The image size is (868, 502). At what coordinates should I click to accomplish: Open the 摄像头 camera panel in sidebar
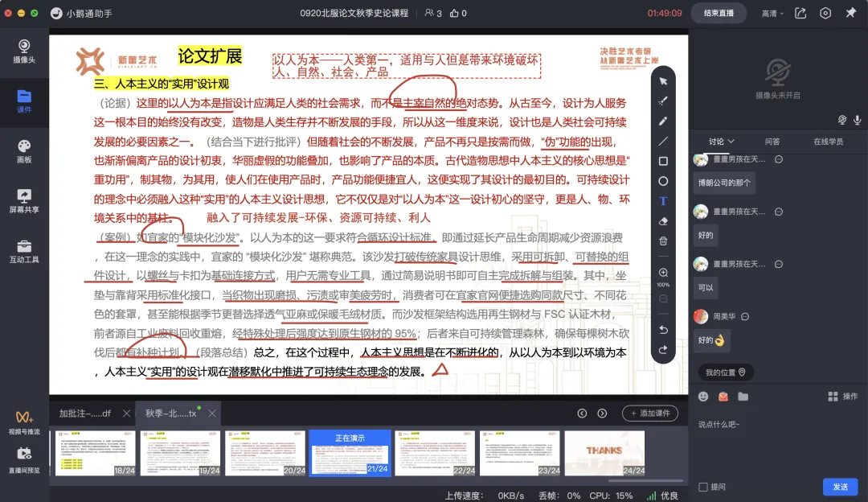24,51
